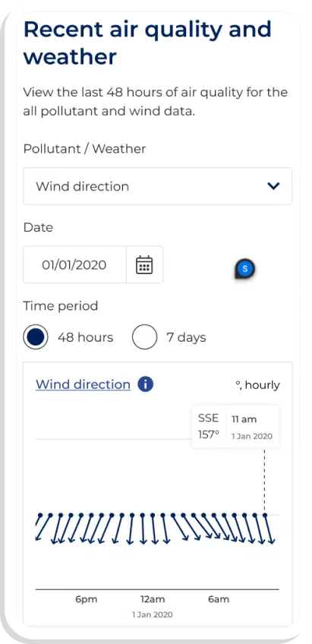
Task: Open the Pollutant / Weather Wind direction selector
Action: click(x=158, y=186)
